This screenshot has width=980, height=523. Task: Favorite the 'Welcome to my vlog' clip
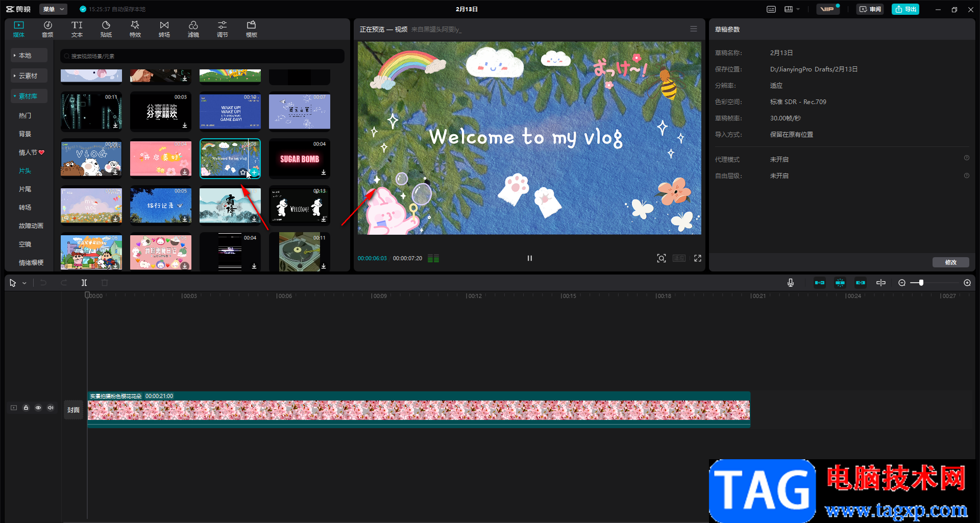(x=243, y=172)
